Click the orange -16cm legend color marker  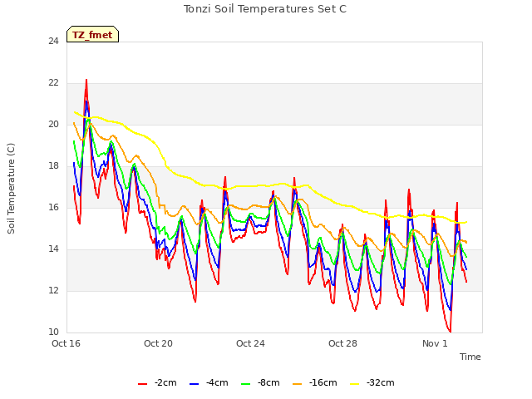pyautogui.click(x=298, y=384)
